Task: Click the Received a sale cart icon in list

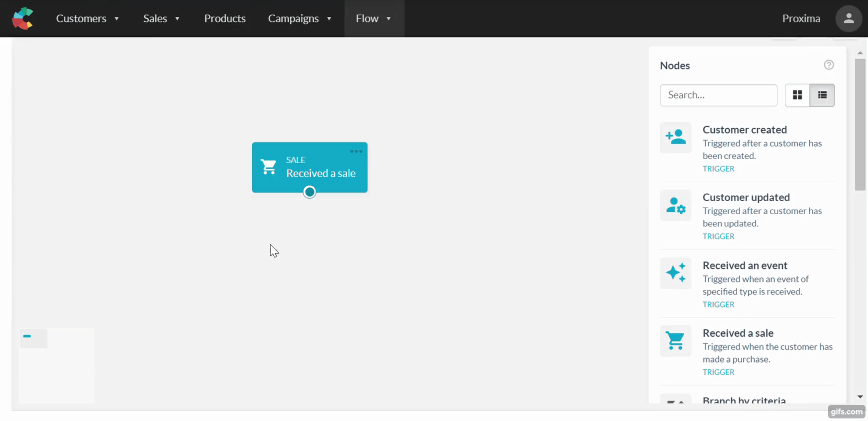Action: 675,341
